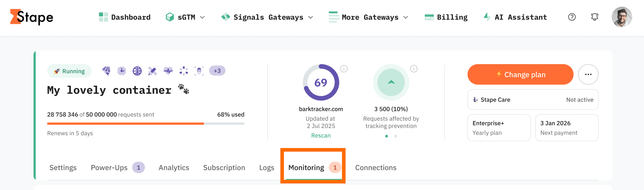Click the notifications bell icon

click(595, 17)
